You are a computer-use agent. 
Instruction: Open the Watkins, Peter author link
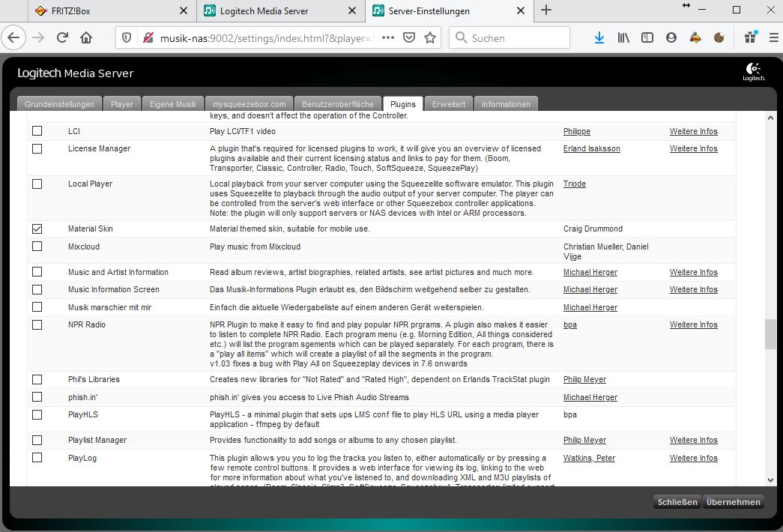(x=589, y=458)
